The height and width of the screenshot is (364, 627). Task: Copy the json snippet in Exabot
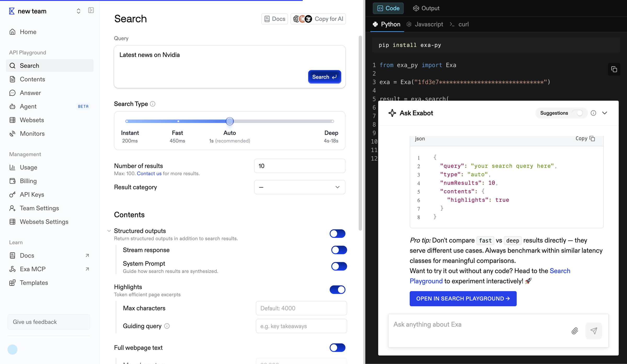[585, 139]
